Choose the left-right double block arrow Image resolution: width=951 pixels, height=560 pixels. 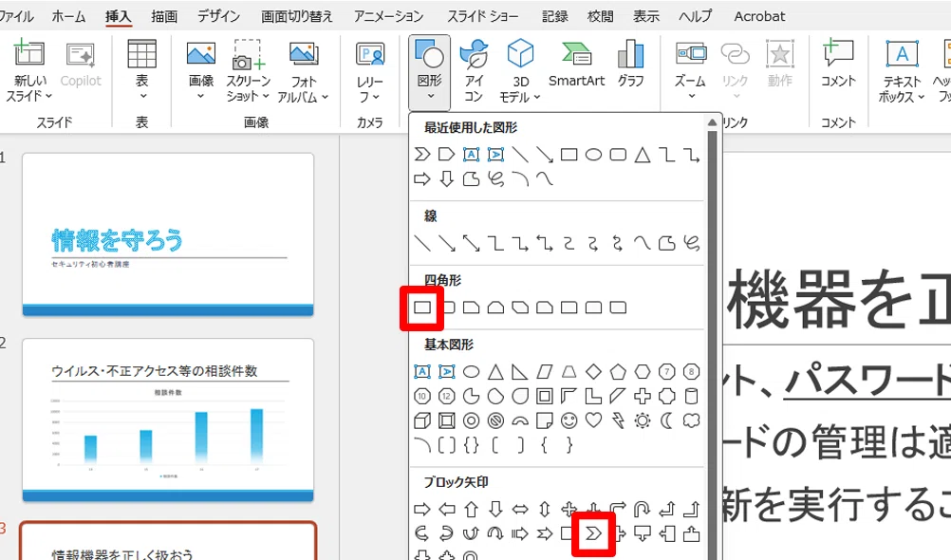[520, 509]
